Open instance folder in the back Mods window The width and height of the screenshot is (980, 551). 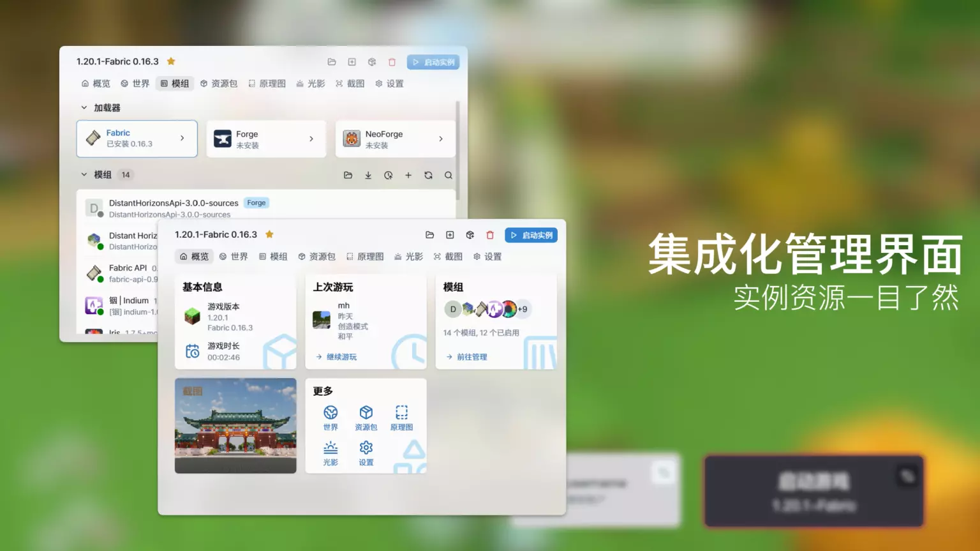(x=332, y=62)
